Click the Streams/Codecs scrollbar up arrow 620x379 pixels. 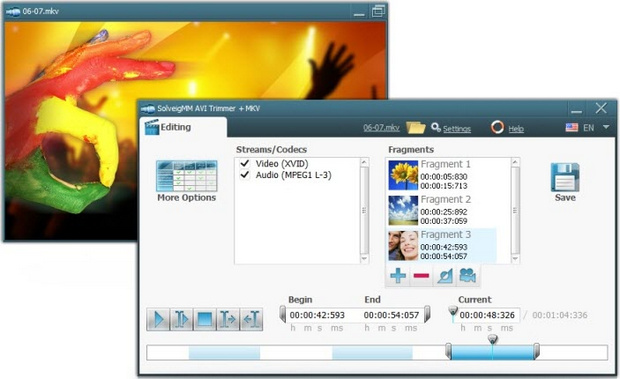point(364,162)
